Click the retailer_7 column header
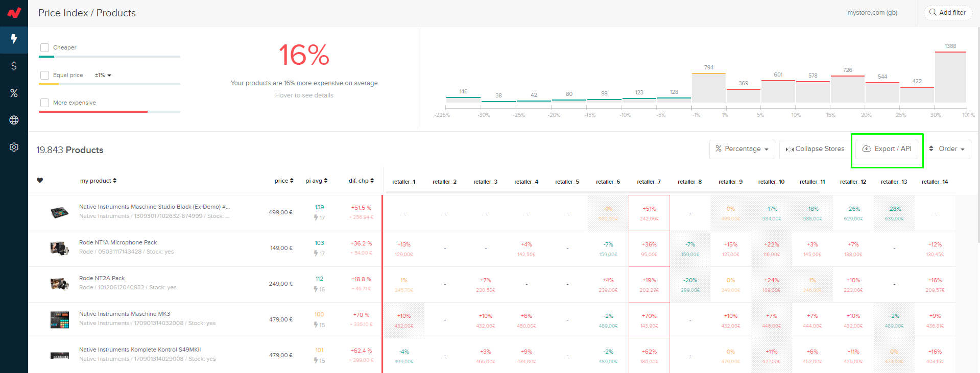 tap(649, 182)
